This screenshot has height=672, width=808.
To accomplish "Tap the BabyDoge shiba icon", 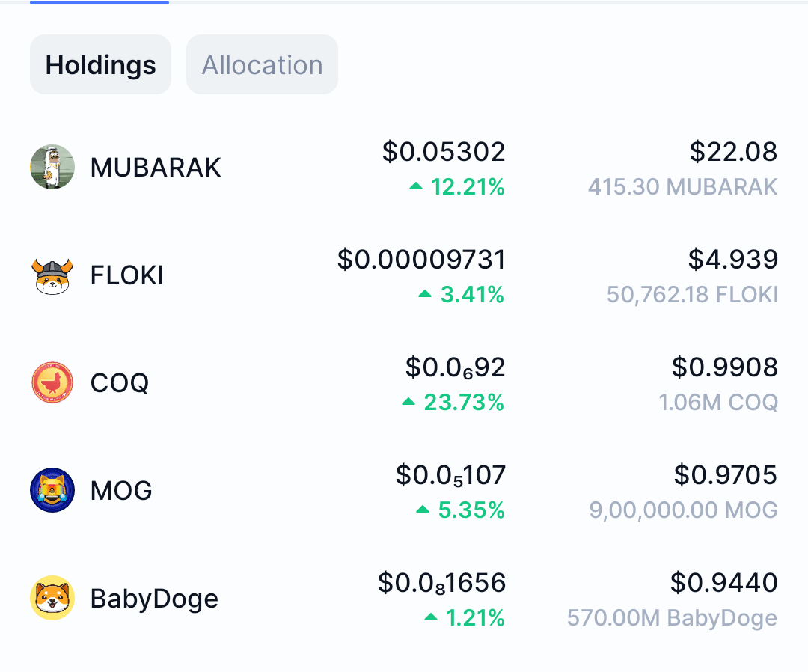I will pyautogui.click(x=52, y=598).
